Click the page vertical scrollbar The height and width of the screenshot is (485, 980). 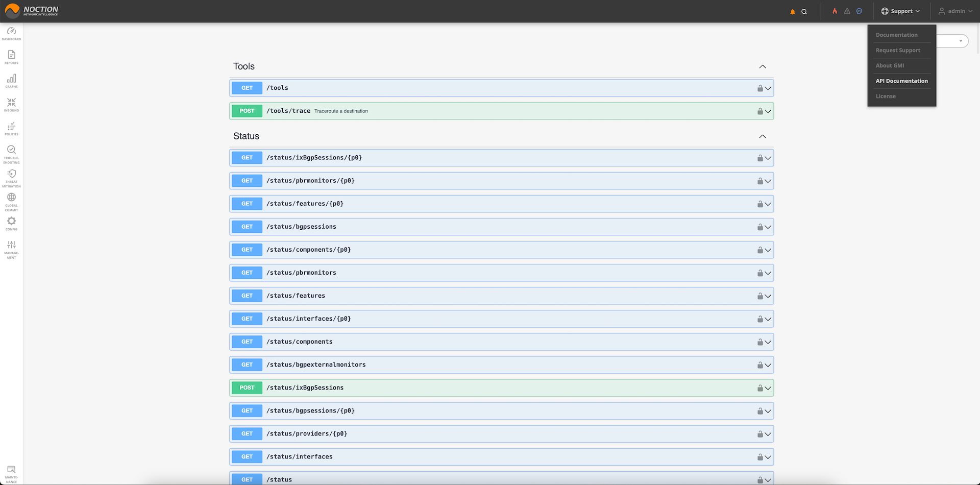[977, 38]
